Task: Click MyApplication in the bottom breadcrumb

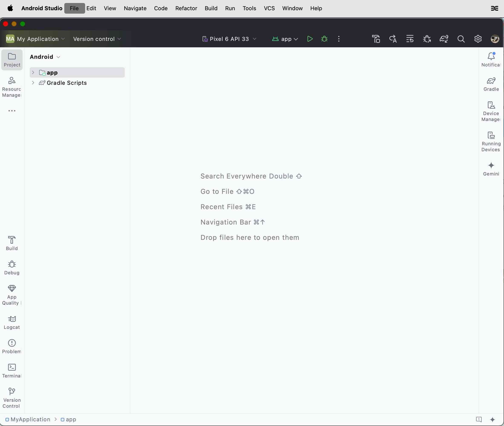Action: (x=30, y=419)
